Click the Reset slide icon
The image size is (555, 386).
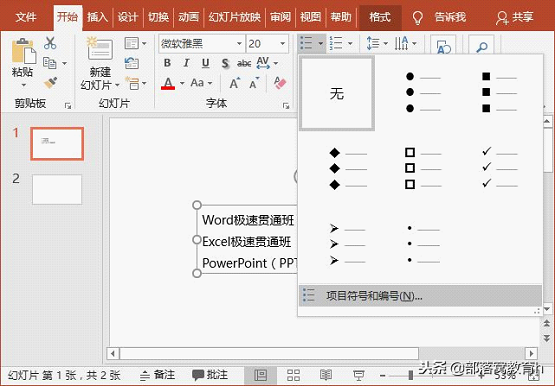tap(132, 63)
